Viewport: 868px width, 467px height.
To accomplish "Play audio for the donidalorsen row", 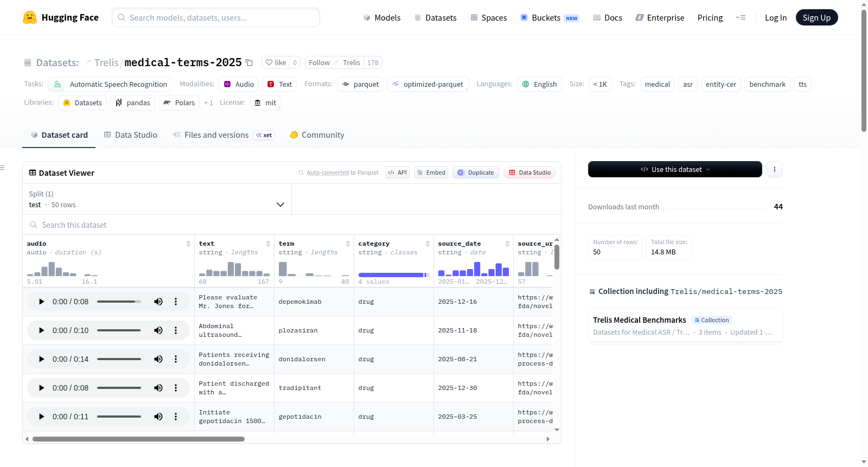I will [41, 359].
